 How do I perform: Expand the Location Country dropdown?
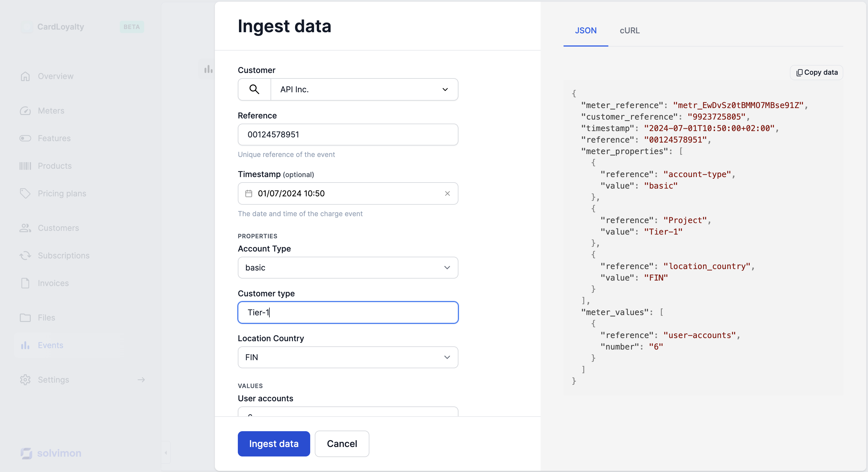(348, 357)
